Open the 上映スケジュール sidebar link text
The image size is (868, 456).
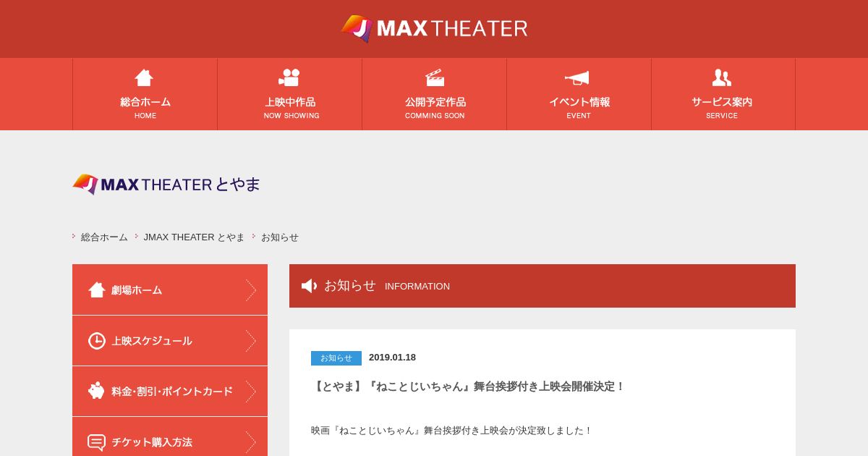pos(152,341)
